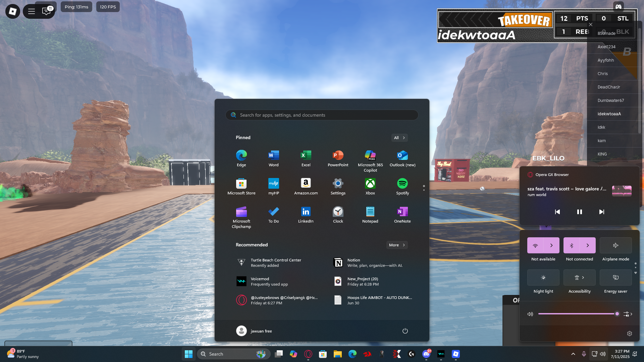Open the weather widget showing 89°F

point(23,354)
